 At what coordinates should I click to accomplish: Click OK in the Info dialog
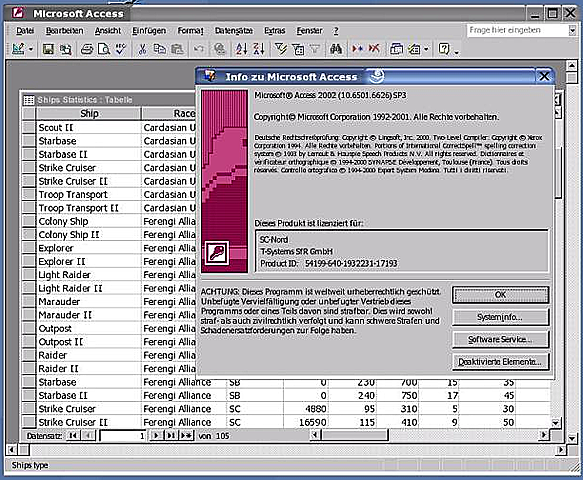point(500,295)
